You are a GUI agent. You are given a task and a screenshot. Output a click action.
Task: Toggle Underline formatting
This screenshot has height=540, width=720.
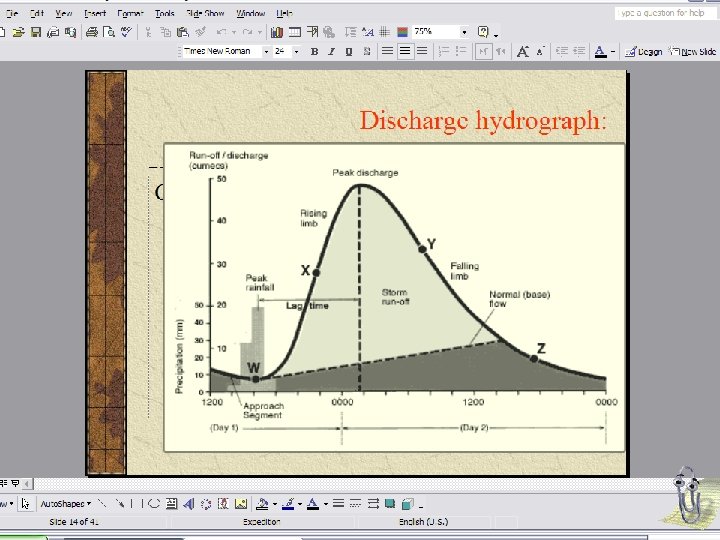(x=349, y=51)
